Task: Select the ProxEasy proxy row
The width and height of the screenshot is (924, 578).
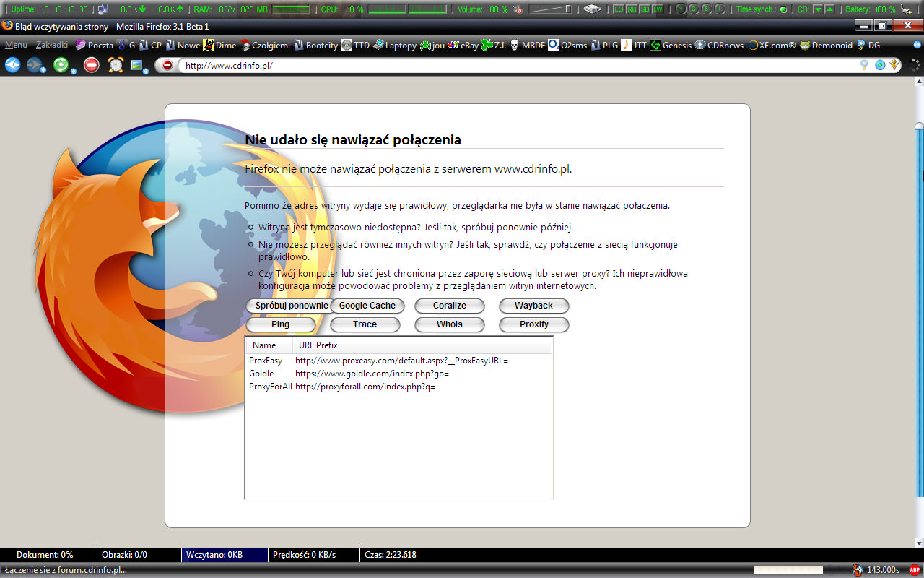Action: pos(399,360)
